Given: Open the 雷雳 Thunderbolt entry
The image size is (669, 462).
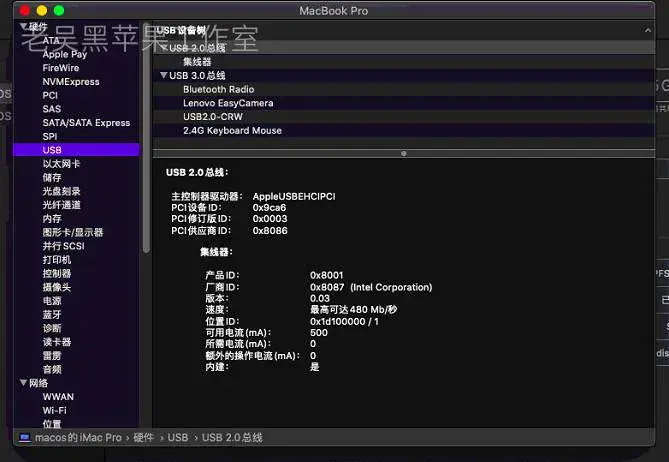Looking at the screenshot, I should tap(52, 355).
